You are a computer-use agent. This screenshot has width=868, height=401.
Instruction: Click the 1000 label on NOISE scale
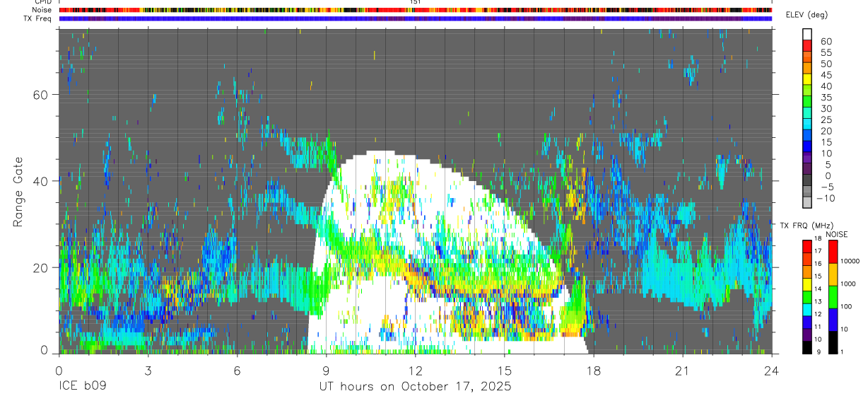pos(848,283)
